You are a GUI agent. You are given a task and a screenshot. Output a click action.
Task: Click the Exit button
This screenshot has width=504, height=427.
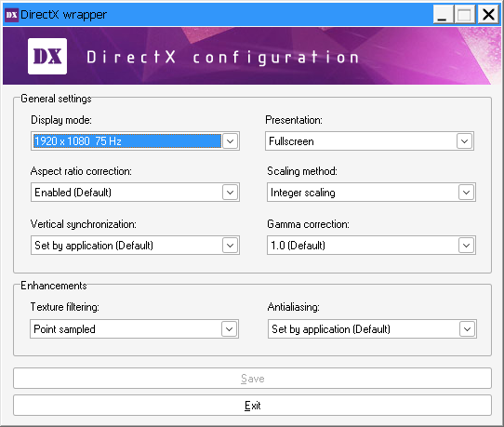pos(252,406)
